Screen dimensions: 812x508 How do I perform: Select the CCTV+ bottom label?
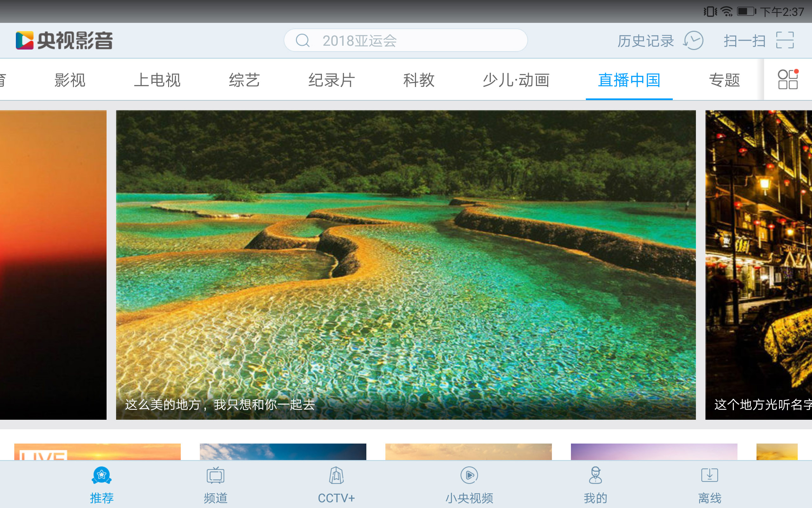point(336,498)
